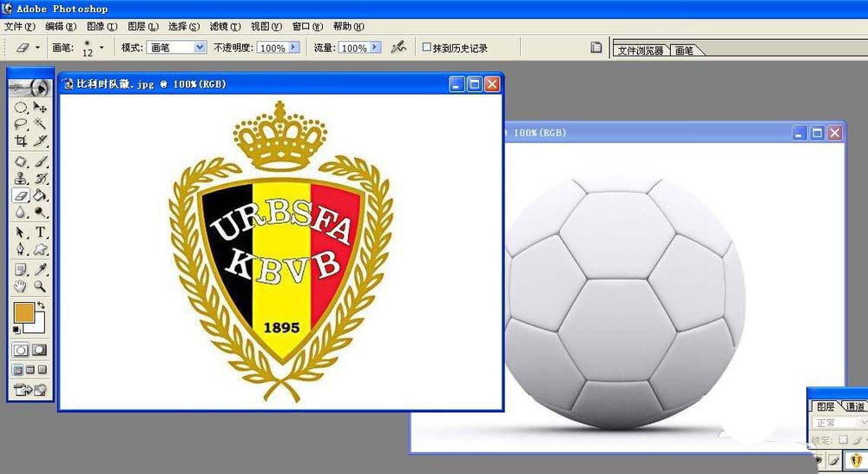Click the 流量 flow value field 100%

[x=354, y=48]
